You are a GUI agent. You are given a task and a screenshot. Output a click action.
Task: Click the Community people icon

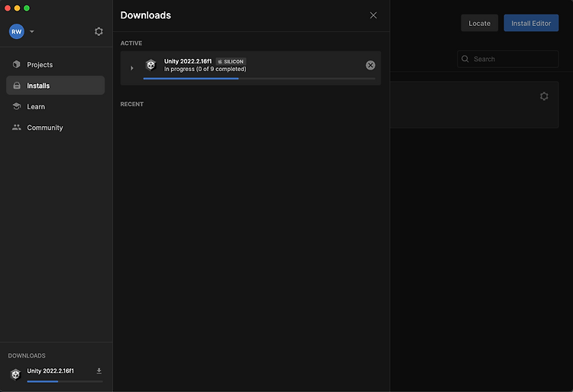click(x=17, y=127)
